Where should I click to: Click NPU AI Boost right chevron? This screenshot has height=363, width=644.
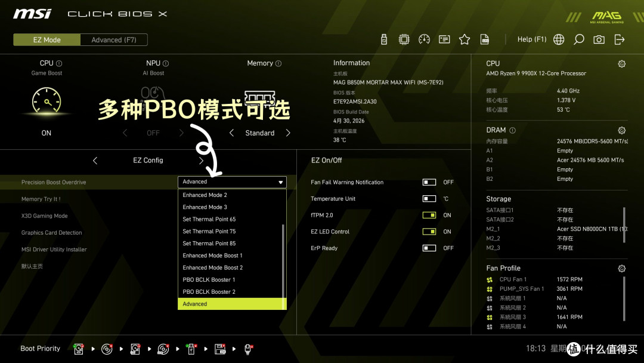point(181,133)
